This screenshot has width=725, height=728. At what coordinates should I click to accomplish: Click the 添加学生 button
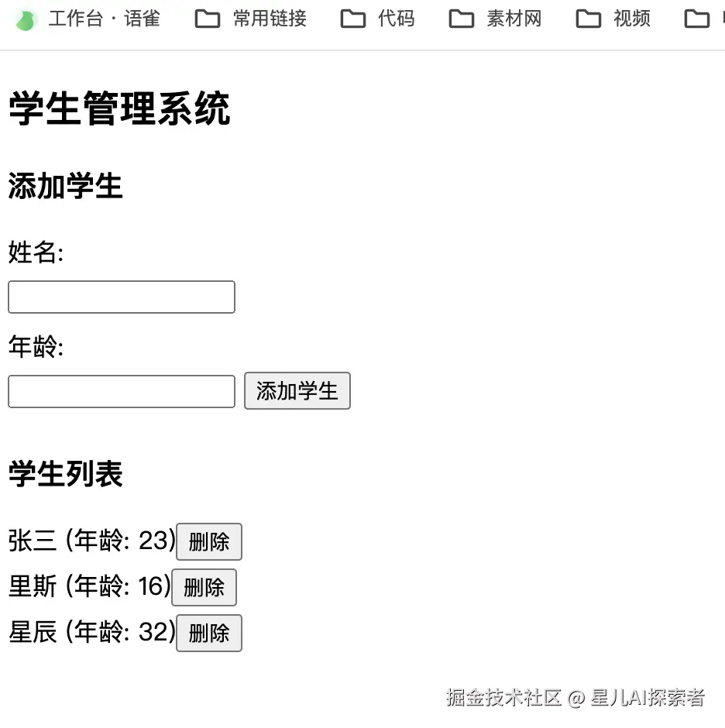coord(297,391)
